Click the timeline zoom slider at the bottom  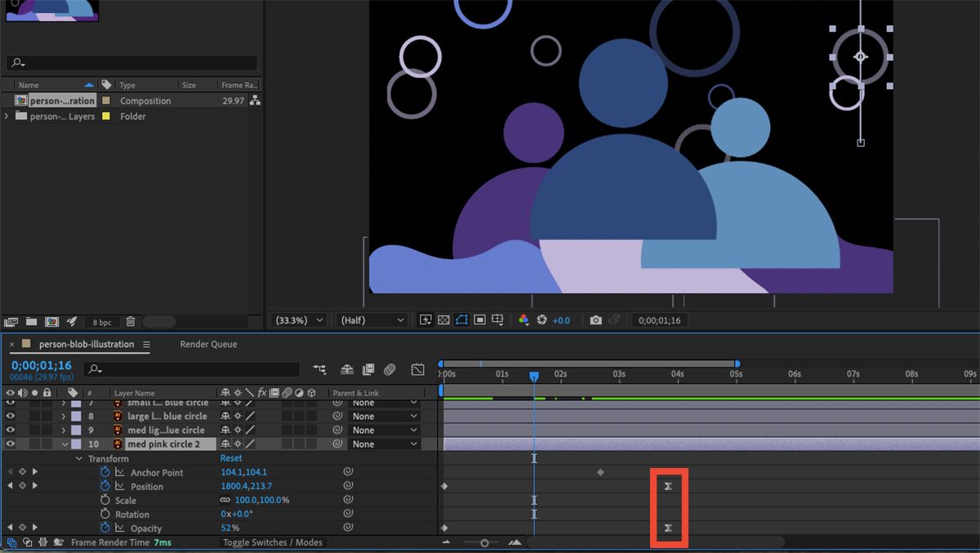484,542
